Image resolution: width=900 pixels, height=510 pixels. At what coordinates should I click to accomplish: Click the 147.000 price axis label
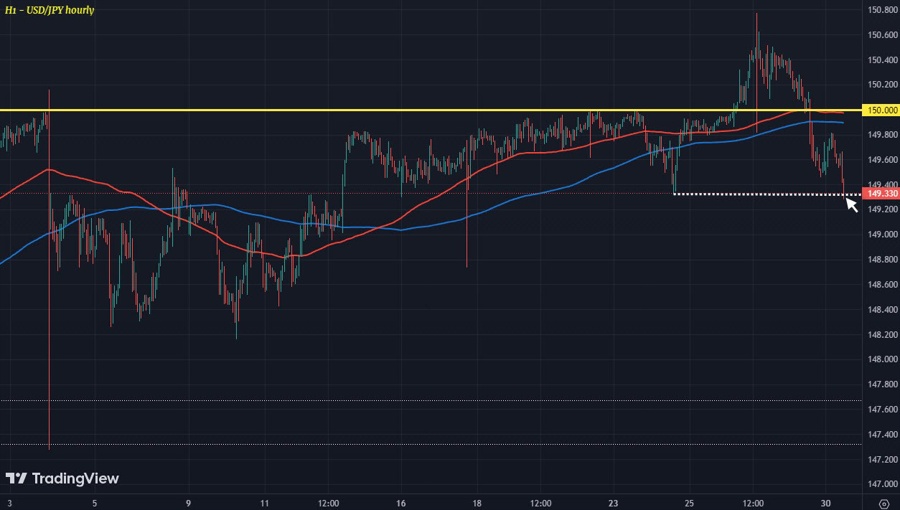pyautogui.click(x=883, y=484)
